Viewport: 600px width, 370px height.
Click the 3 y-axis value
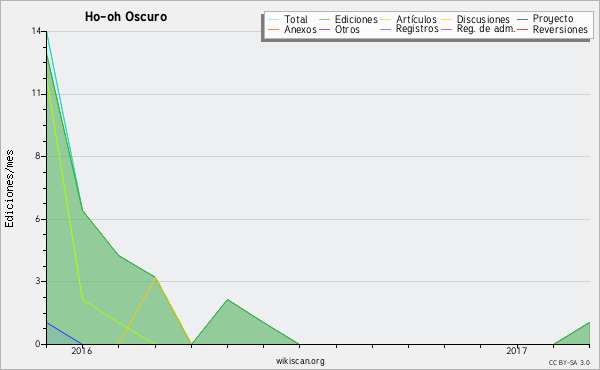click(38, 281)
